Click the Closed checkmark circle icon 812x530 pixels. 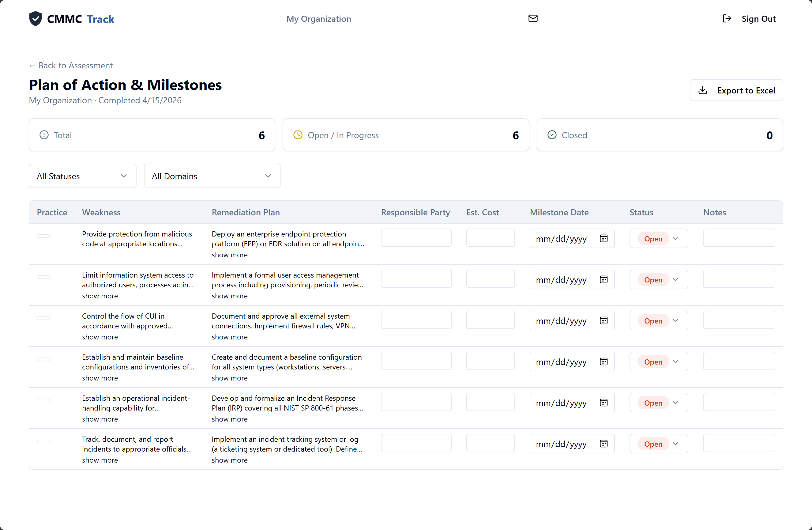point(552,135)
